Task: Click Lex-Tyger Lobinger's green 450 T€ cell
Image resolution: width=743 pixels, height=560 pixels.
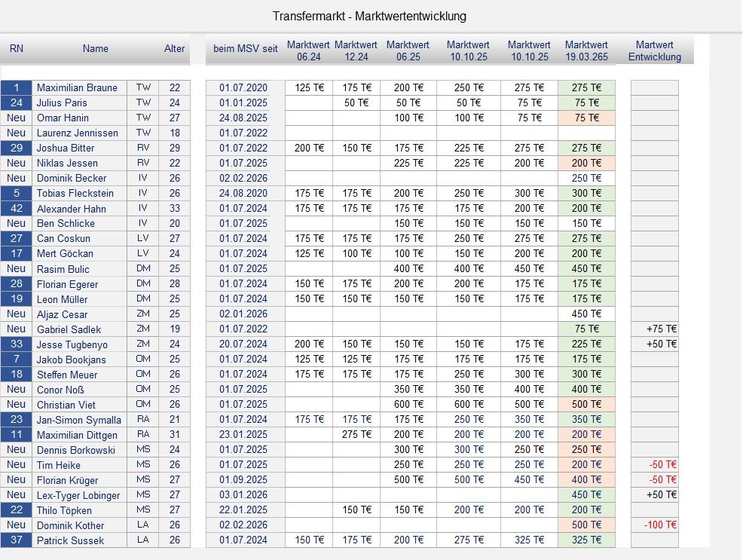Action: pyautogui.click(x=587, y=495)
